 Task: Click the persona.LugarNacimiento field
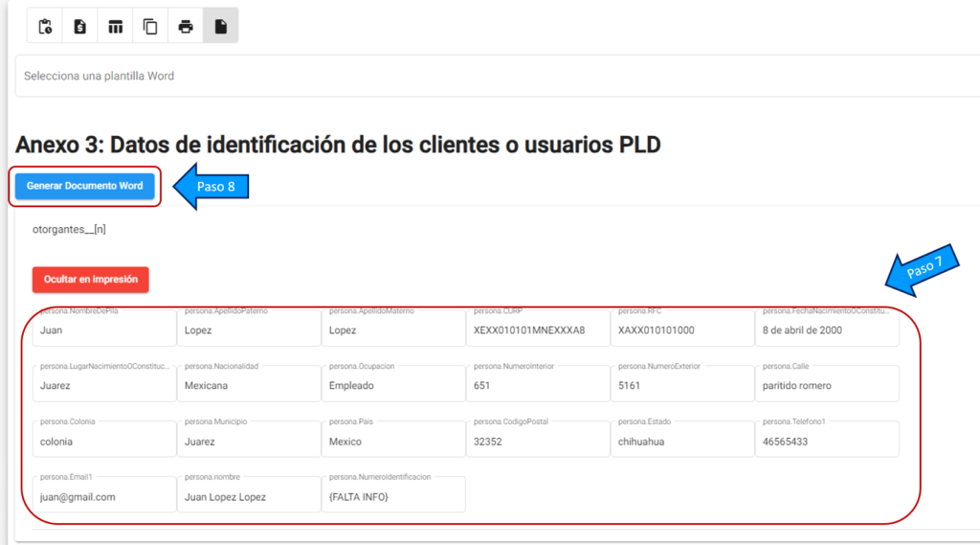104,383
